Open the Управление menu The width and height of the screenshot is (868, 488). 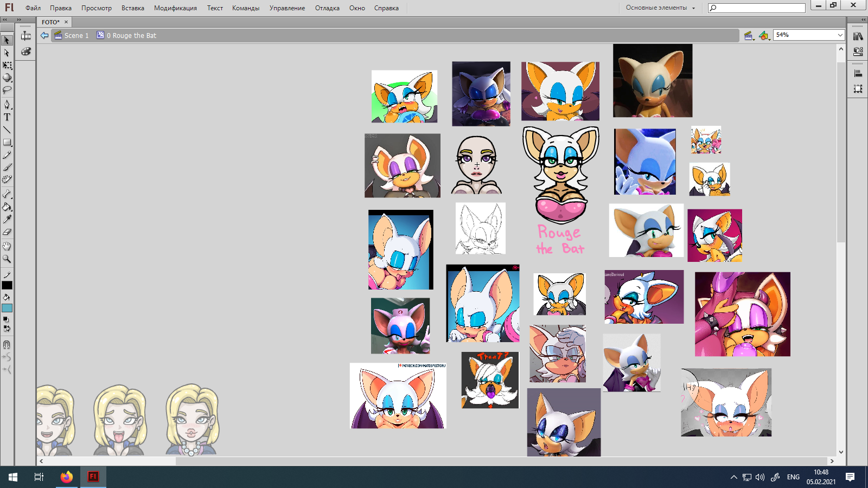pos(287,8)
